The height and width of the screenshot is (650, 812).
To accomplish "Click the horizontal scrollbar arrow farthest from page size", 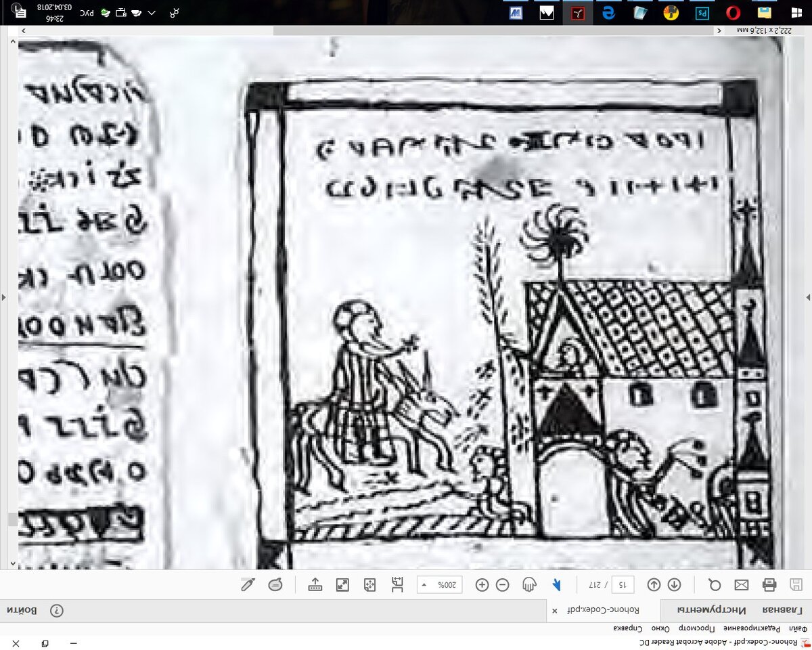I will [x=24, y=30].
